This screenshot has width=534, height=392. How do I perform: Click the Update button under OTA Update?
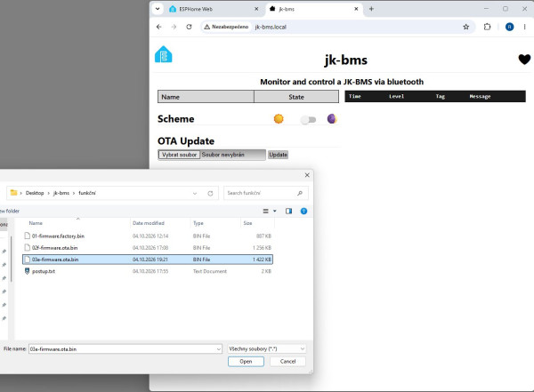tap(279, 155)
